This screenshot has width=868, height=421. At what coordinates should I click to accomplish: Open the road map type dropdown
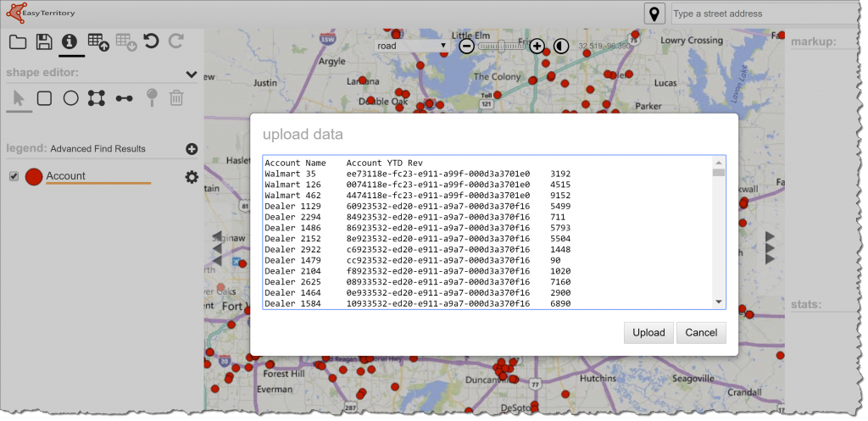[411, 46]
